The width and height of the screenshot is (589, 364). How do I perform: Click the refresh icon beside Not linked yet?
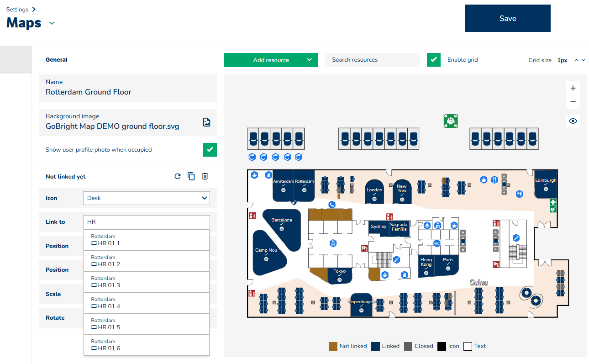pyautogui.click(x=178, y=176)
